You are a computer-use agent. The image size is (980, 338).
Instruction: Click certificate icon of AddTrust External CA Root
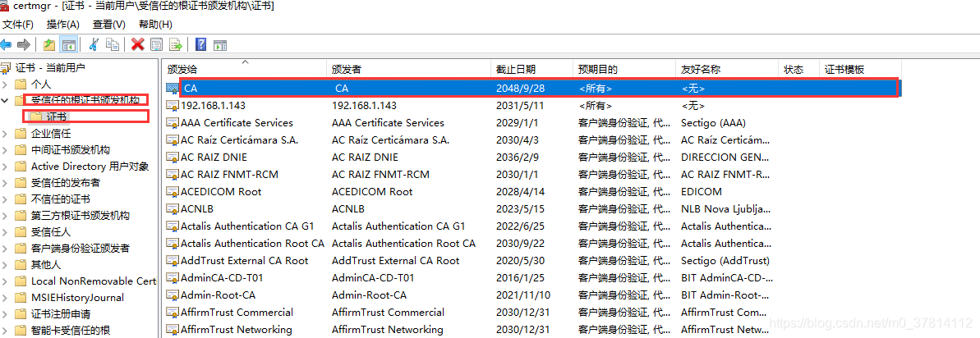click(x=173, y=261)
